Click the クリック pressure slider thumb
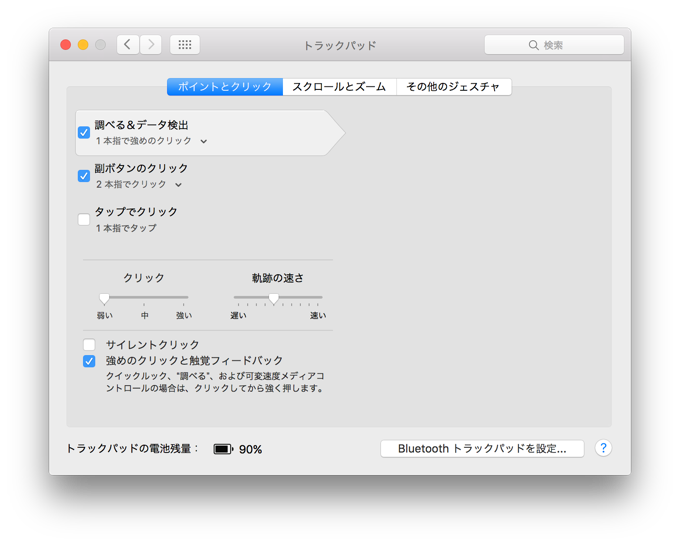 click(x=104, y=298)
